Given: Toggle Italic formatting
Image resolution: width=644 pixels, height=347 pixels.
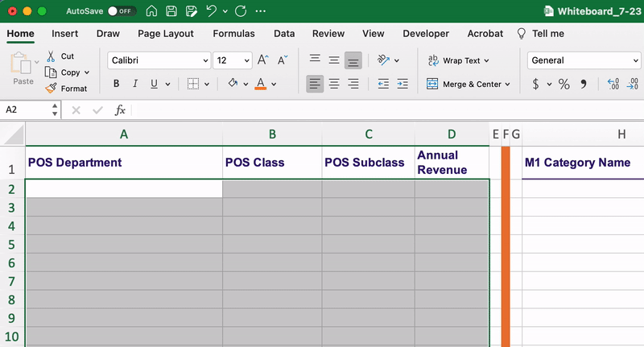Looking at the screenshot, I should click(134, 84).
